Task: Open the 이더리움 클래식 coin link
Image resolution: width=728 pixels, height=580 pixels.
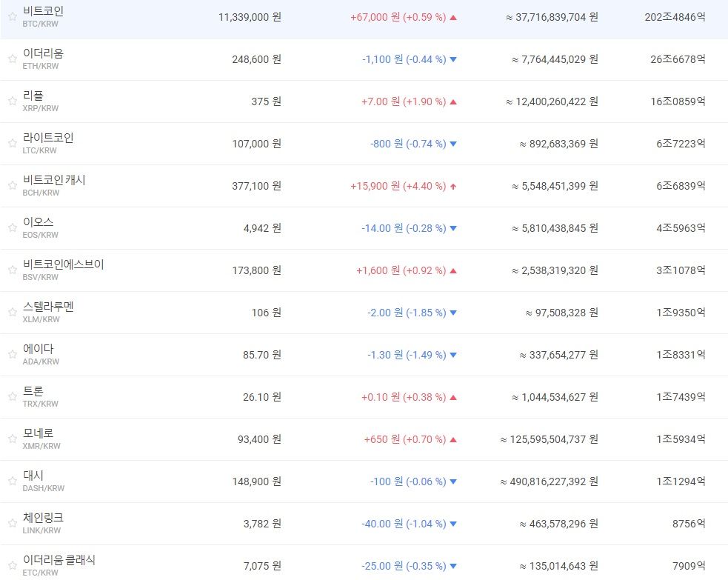Action: pyautogui.click(x=59, y=560)
